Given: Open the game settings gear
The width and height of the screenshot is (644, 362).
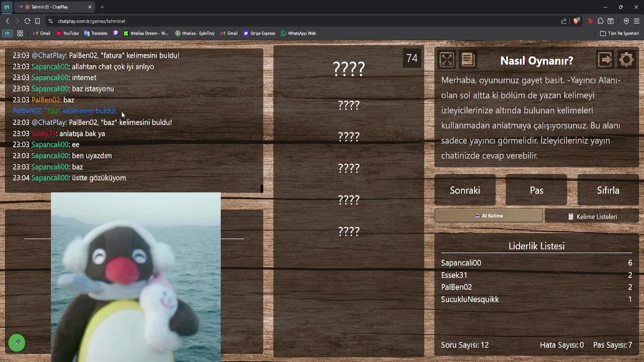Looking at the screenshot, I should point(626,60).
